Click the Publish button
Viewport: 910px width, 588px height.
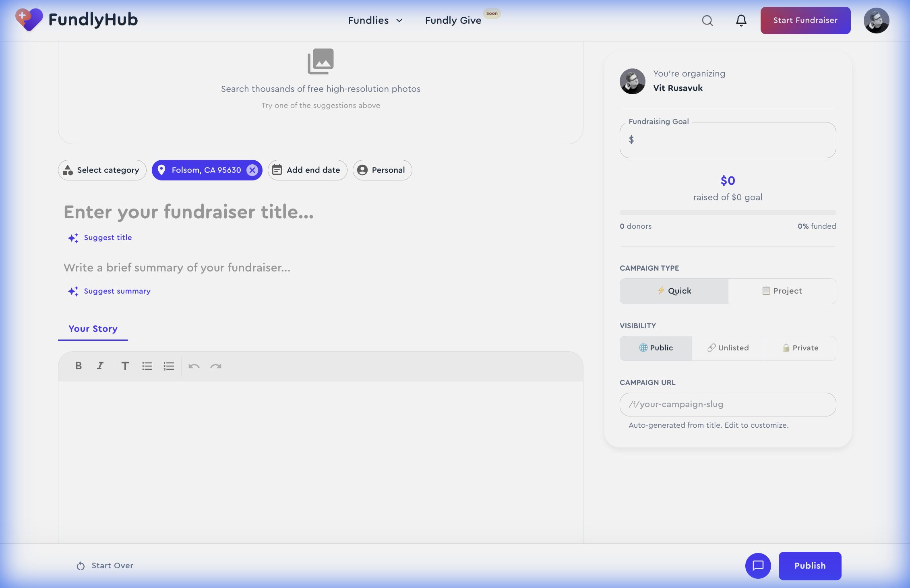point(810,565)
